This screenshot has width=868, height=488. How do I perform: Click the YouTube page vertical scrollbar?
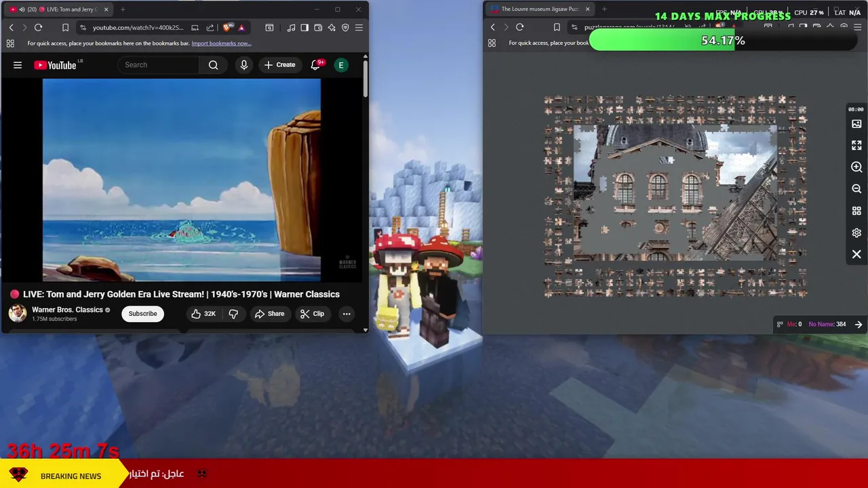(x=366, y=78)
